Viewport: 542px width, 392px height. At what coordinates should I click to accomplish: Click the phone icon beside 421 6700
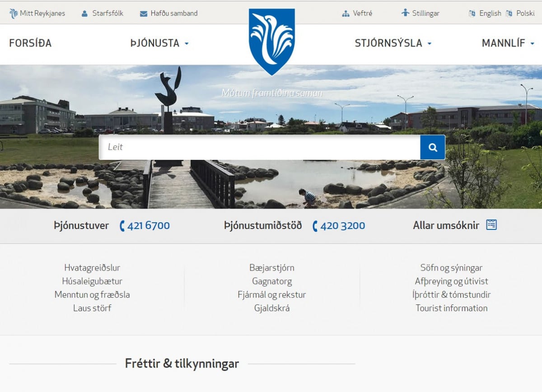(x=122, y=226)
